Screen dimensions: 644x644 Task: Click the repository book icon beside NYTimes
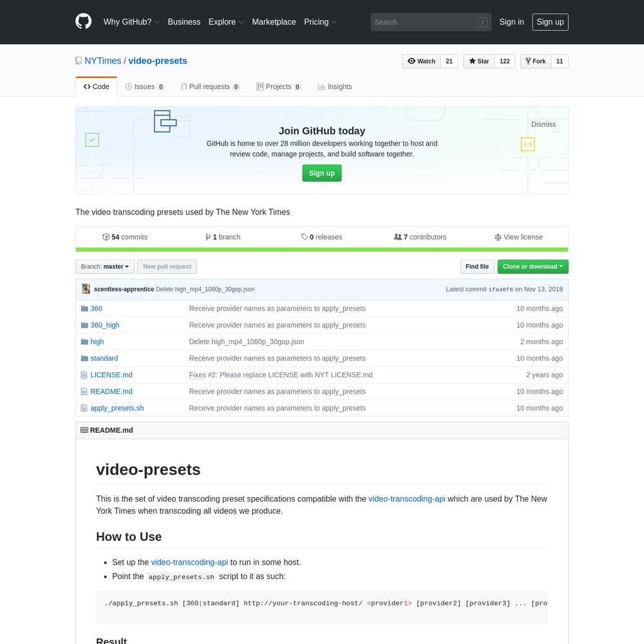[x=79, y=61]
